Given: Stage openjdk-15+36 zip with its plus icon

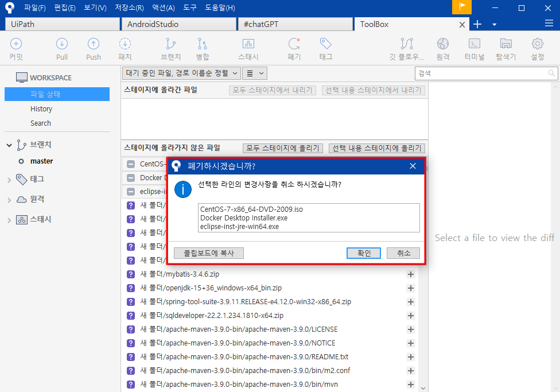Looking at the screenshot, I should click(411, 288).
